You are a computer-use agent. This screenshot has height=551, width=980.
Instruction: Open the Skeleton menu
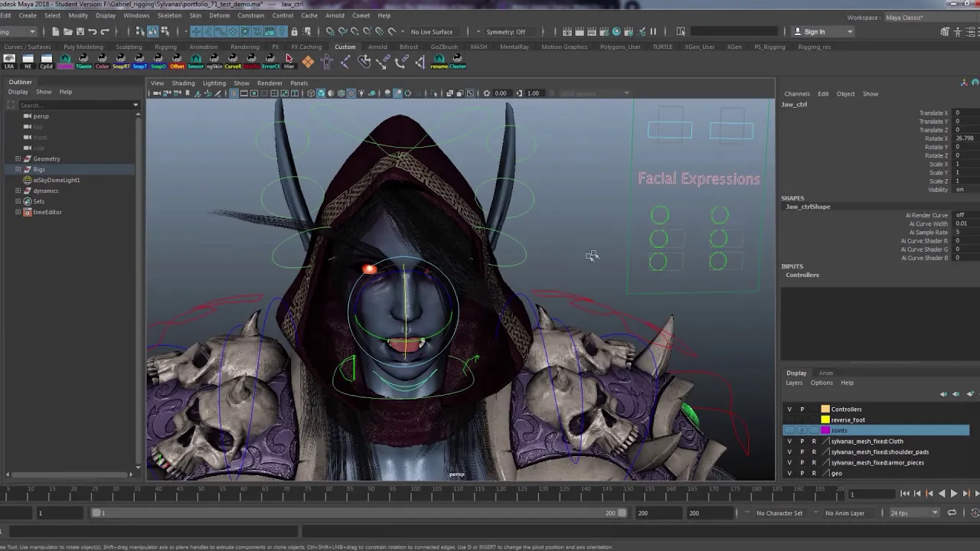169,15
